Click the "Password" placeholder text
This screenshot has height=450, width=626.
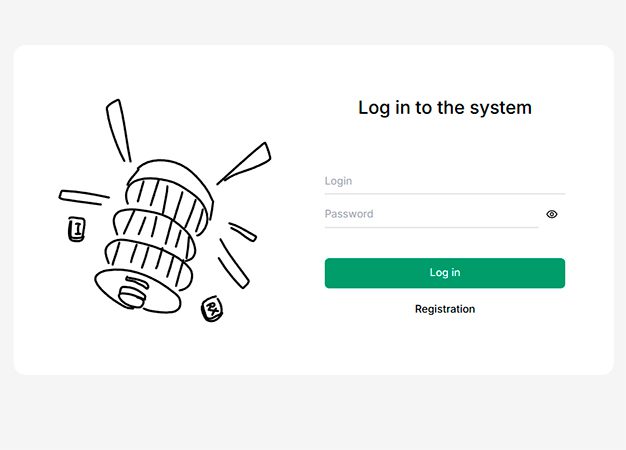click(x=349, y=214)
